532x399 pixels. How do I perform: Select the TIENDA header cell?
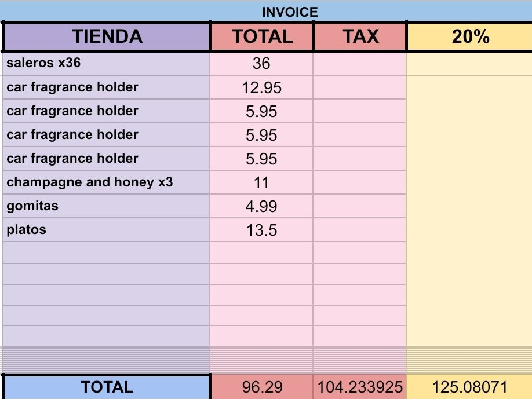[107, 37]
